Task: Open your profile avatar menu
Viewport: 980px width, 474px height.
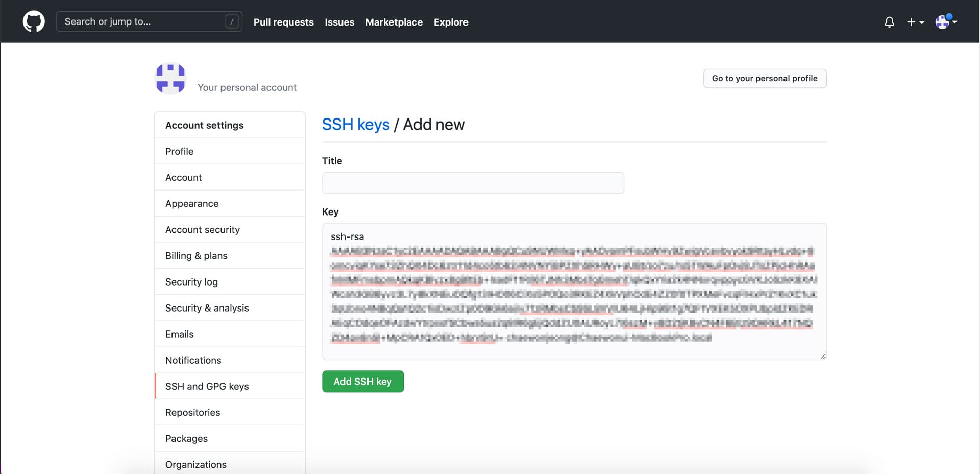Action: (x=944, y=22)
